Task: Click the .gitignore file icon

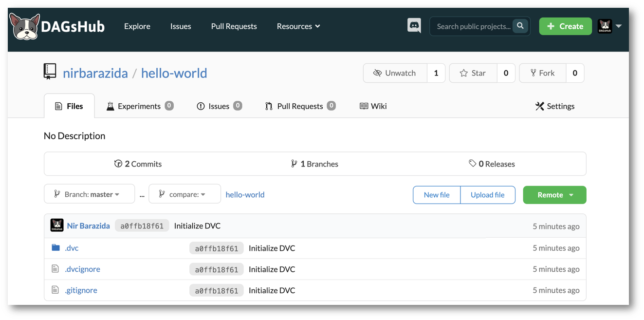Action: (55, 290)
